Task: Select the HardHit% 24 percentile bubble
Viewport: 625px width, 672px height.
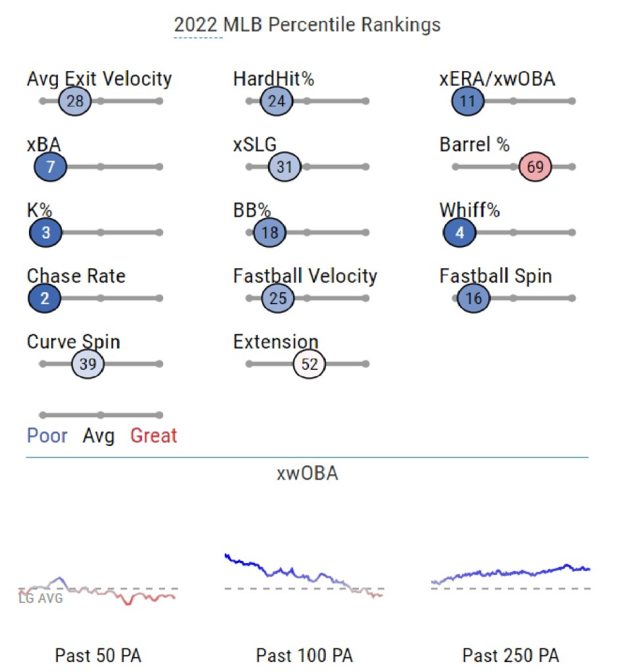Action: pos(276,101)
